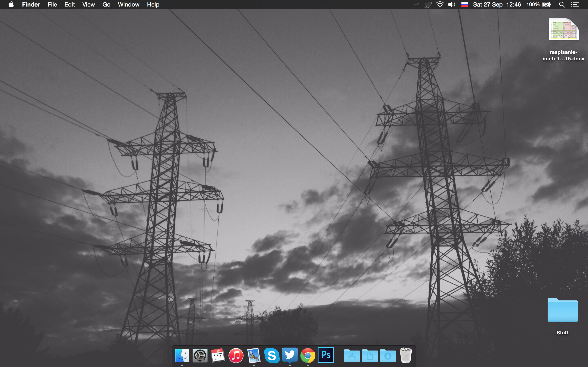Launch Google Chrome browser
The image size is (588, 367).
[x=308, y=356]
